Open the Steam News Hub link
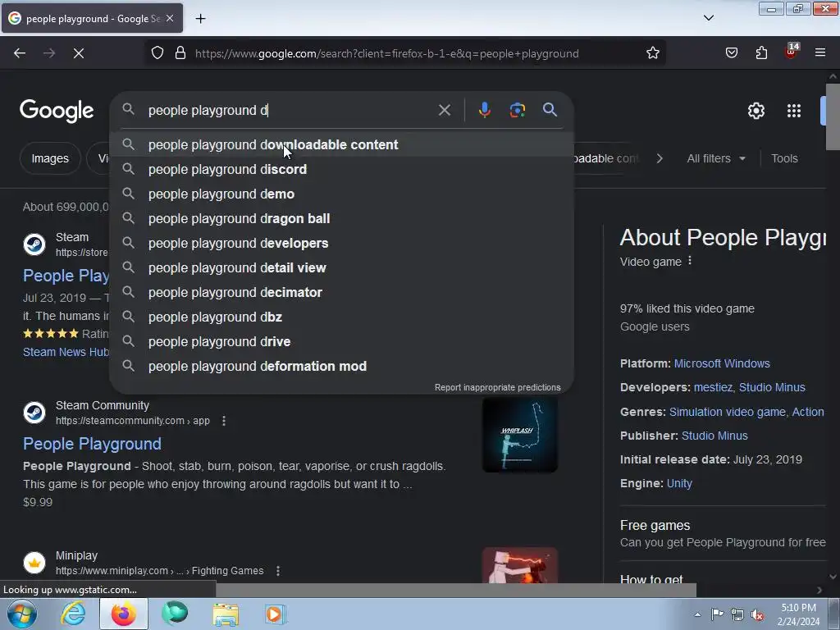Viewport: 840px width, 630px height. pos(66,352)
